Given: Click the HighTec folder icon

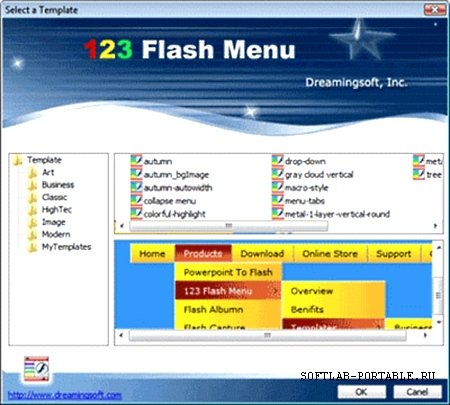Looking at the screenshot, I should coord(32,210).
